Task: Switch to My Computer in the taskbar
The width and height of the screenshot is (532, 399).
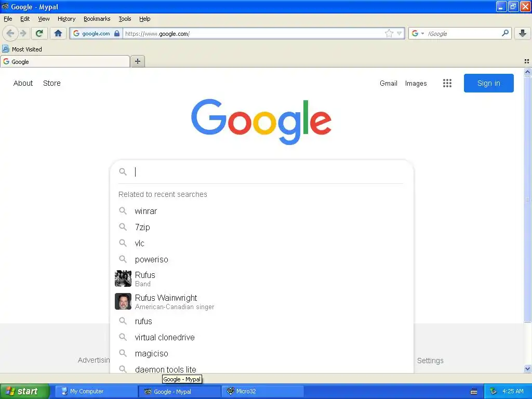Action: point(96,391)
